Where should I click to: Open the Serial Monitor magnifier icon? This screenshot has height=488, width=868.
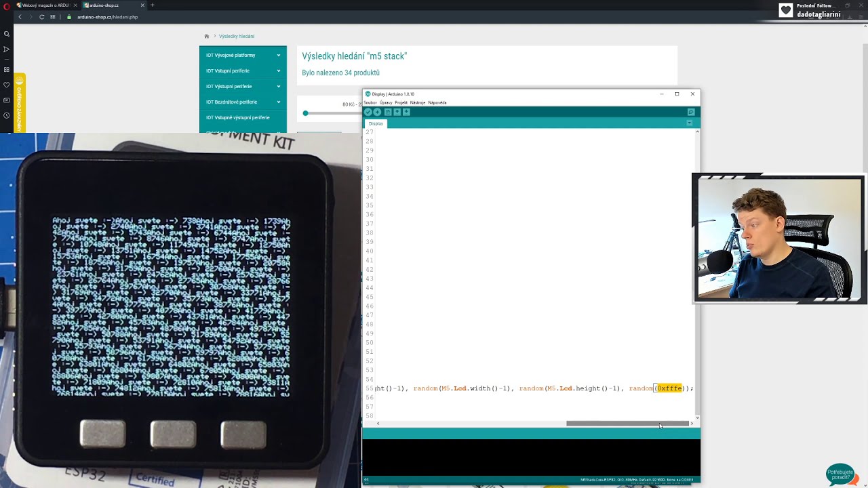coord(691,113)
